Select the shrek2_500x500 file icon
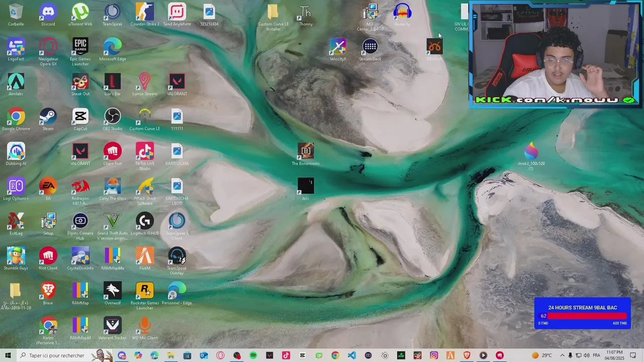 click(531, 156)
